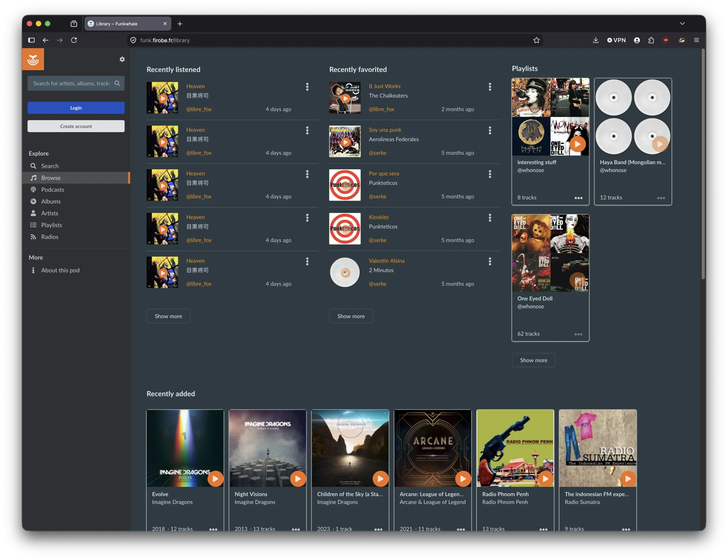Screen dimensions: 728x560
Task: Open @serke profile under Kioskito
Action: (x=377, y=240)
